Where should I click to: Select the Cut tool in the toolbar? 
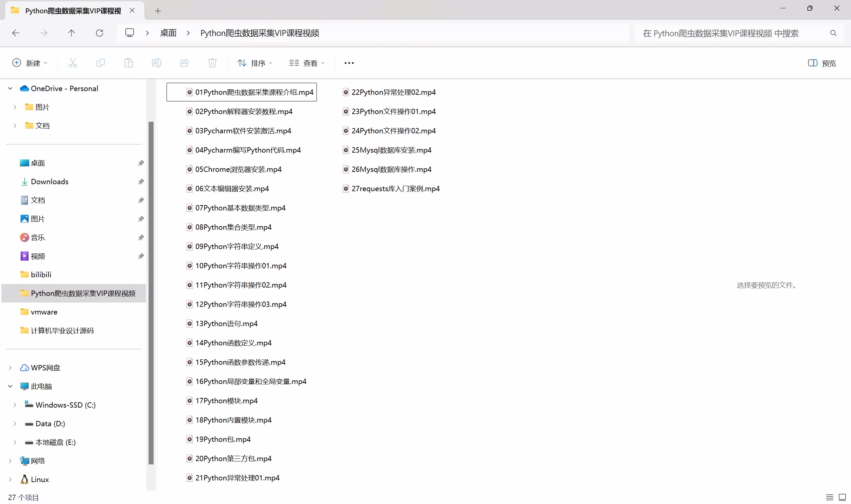pyautogui.click(x=73, y=63)
